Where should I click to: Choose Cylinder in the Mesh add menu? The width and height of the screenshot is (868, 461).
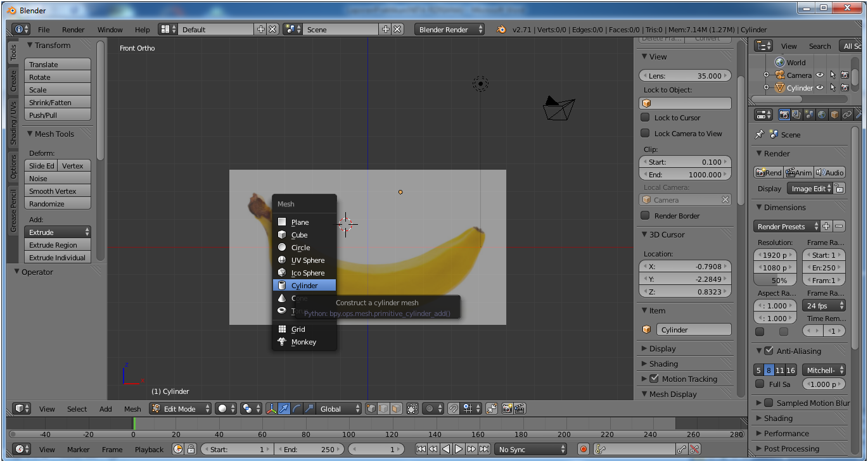[304, 286]
